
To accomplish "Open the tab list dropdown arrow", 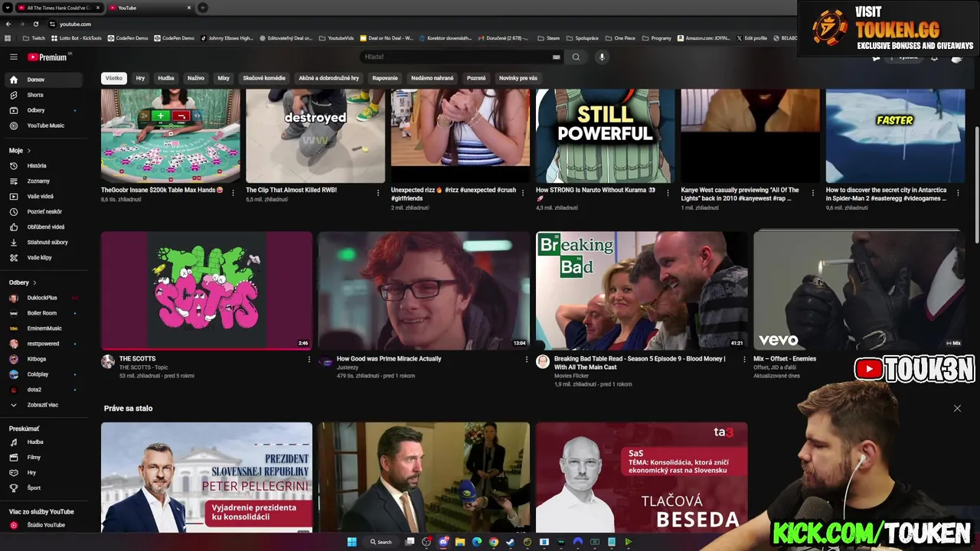I will point(8,8).
